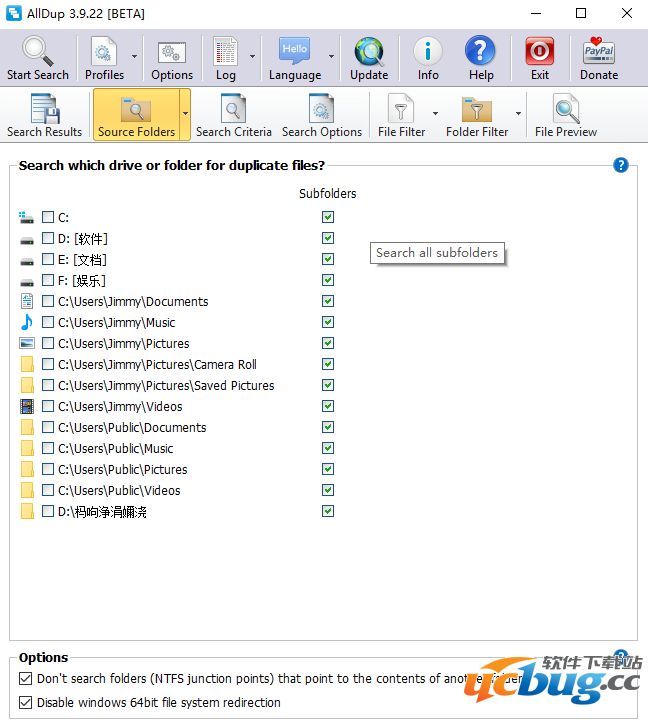Open the Language dropdown arrow
This screenshot has height=725, width=648.
(x=331, y=58)
